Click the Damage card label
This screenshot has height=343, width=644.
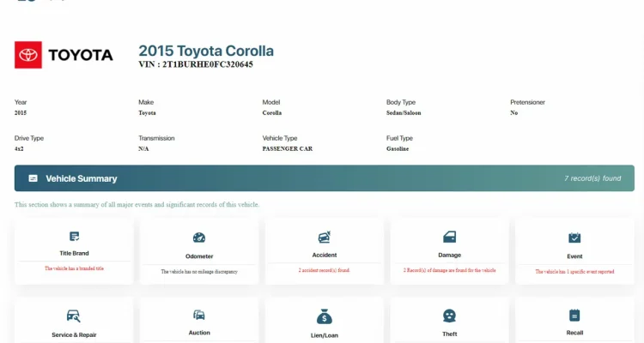click(x=449, y=255)
